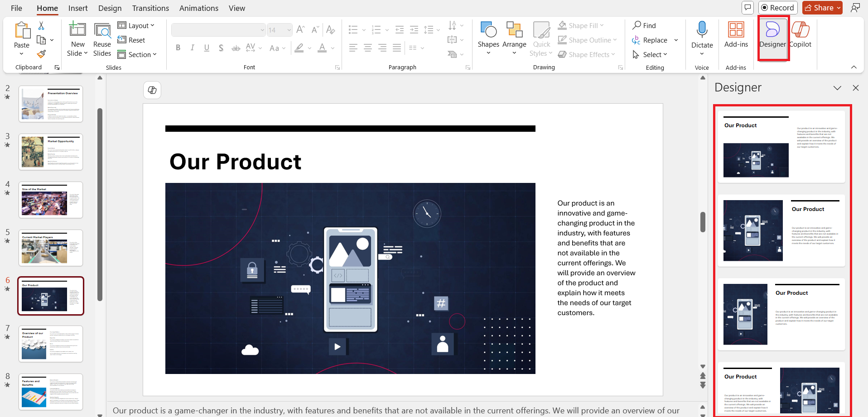868x417 pixels.
Task: Open the font name combo box
Action: (x=218, y=30)
